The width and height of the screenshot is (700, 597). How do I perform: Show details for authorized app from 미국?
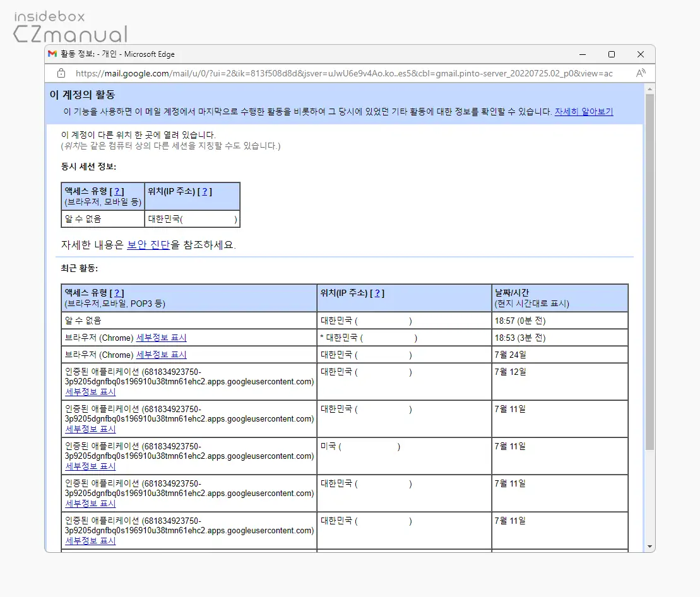click(x=91, y=466)
